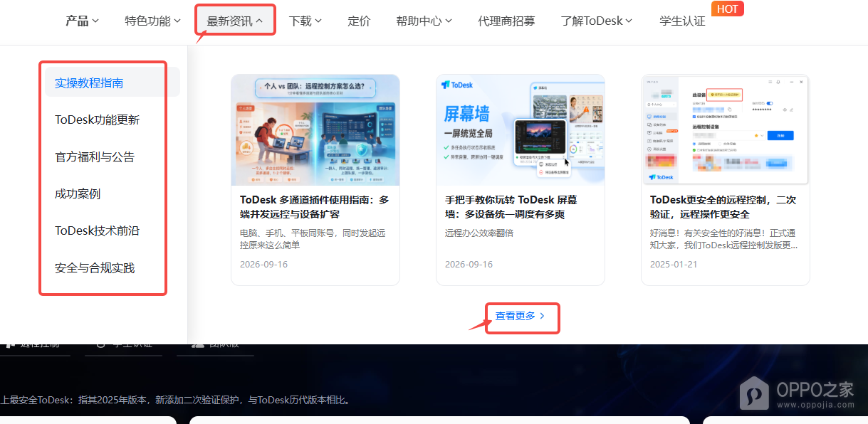Expand the 了解ToDesk menu

click(x=597, y=21)
